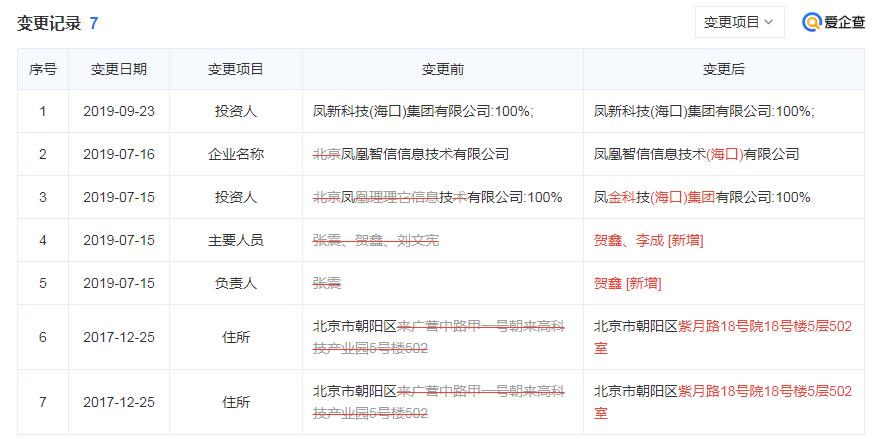Click the struck-through 张震、贺鑫、刘文宪 text
This screenshot has width=873, height=439.
(376, 240)
